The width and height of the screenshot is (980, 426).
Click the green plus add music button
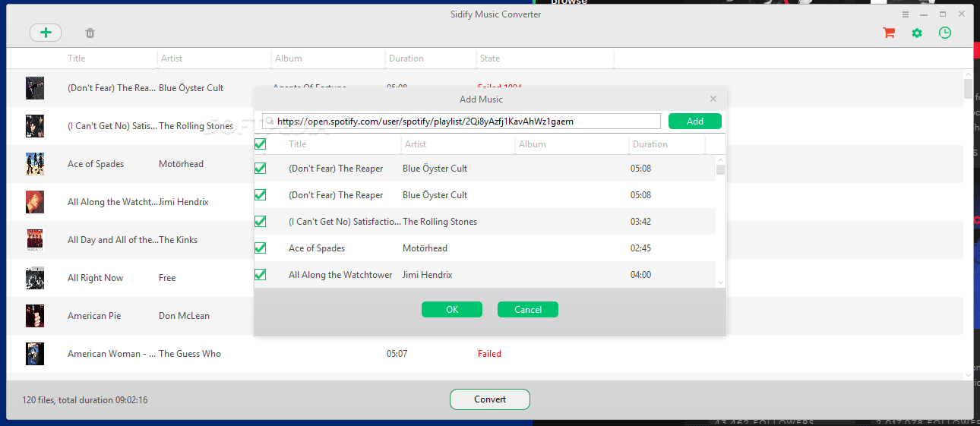coord(46,33)
